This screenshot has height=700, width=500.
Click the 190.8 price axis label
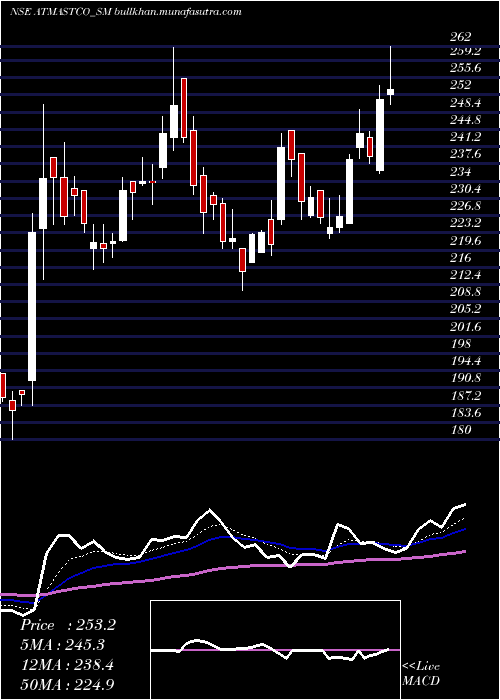click(466, 379)
